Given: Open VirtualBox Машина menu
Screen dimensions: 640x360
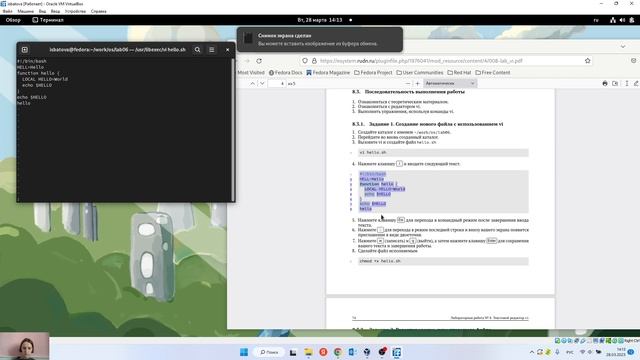Looking at the screenshot, I should click(25, 11).
